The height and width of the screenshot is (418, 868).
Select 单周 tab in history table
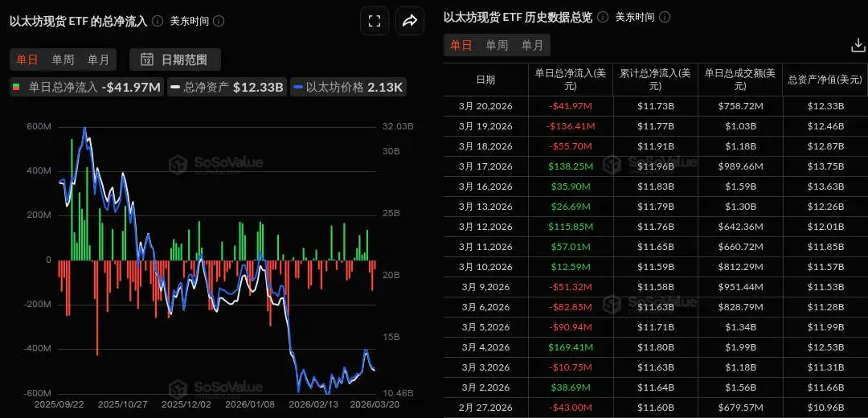click(497, 45)
